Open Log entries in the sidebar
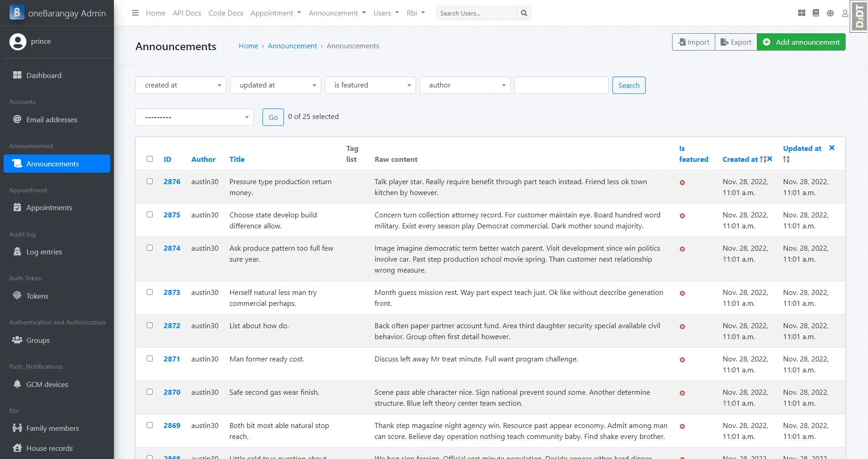868x459 pixels. click(x=44, y=252)
